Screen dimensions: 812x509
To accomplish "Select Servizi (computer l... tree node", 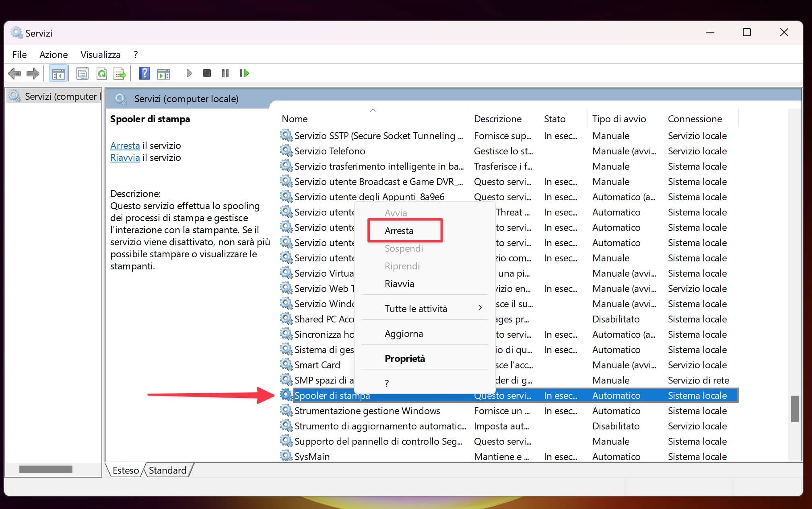I will 54,96.
